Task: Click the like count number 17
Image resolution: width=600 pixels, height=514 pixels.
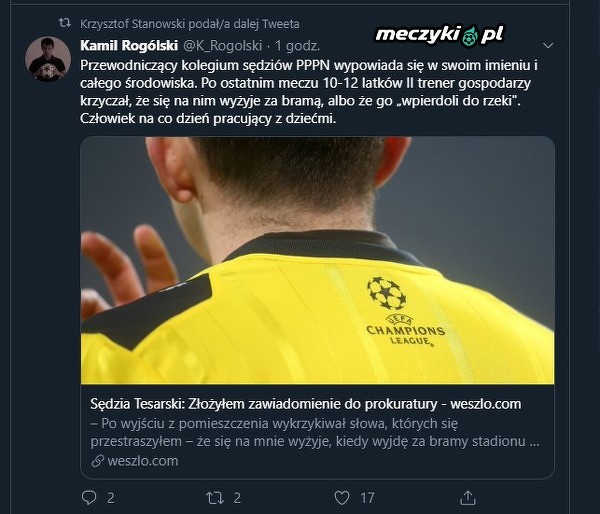Action: pyautogui.click(x=367, y=498)
